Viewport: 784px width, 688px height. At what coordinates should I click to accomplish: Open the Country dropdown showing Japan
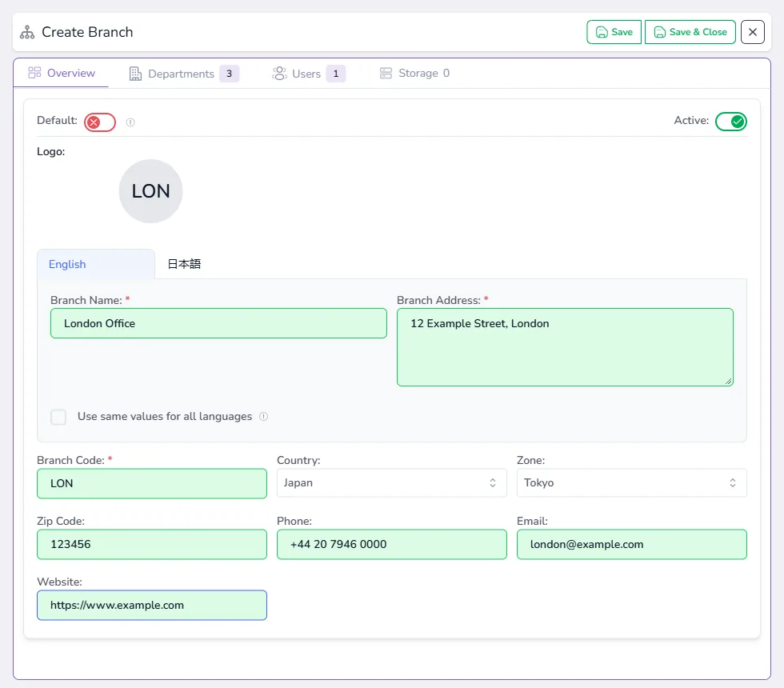click(x=392, y=482)
